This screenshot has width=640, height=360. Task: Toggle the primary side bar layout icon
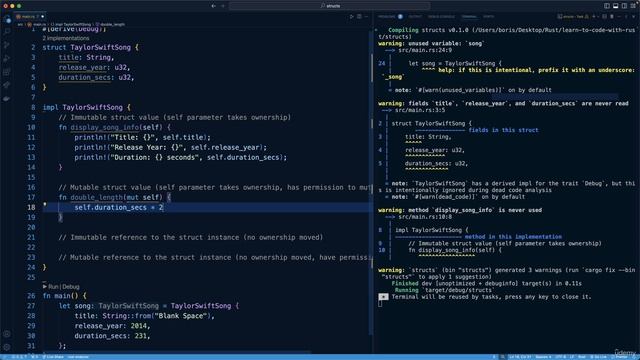(607, 6)
